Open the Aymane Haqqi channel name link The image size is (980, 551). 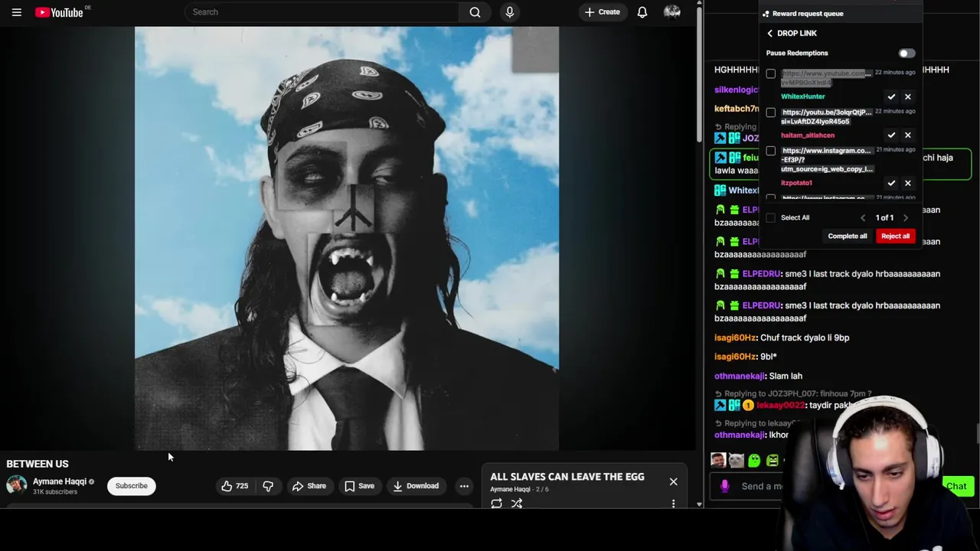(x=60, y=481)
